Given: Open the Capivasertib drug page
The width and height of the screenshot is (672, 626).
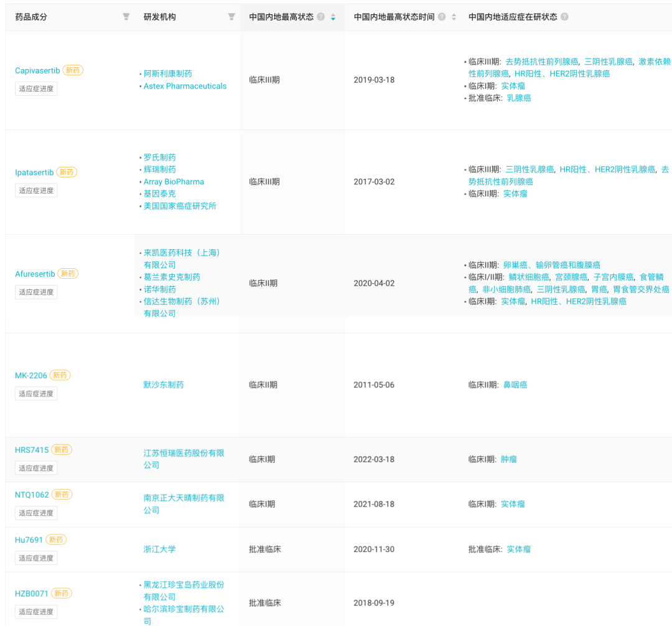Looking at the screenshot, I should pos(37,71).
